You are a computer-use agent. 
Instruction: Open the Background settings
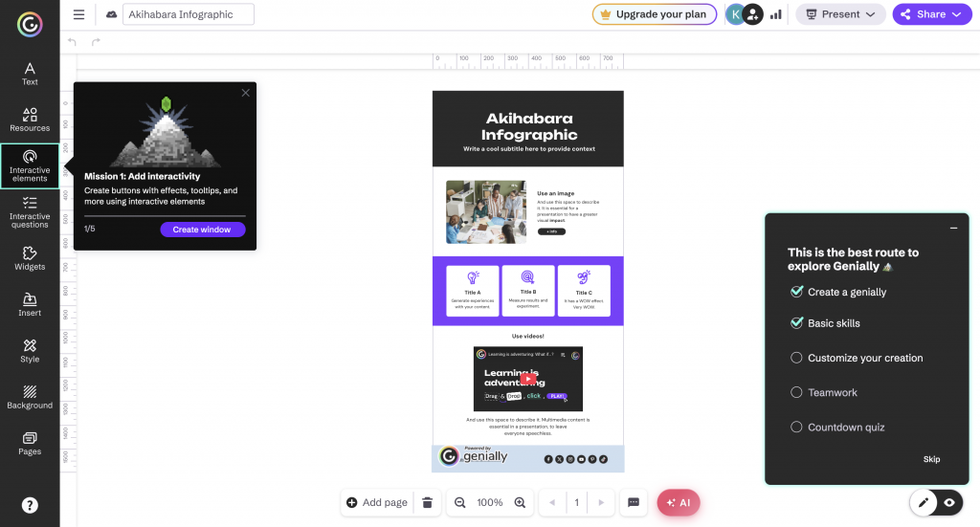(x=30, y=396)
